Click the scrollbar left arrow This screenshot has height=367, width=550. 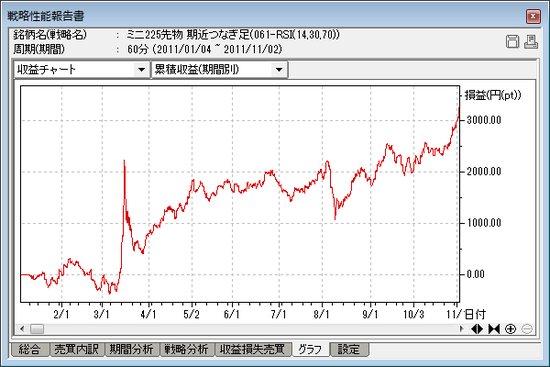pyautogui.click(x=22, y=329)
